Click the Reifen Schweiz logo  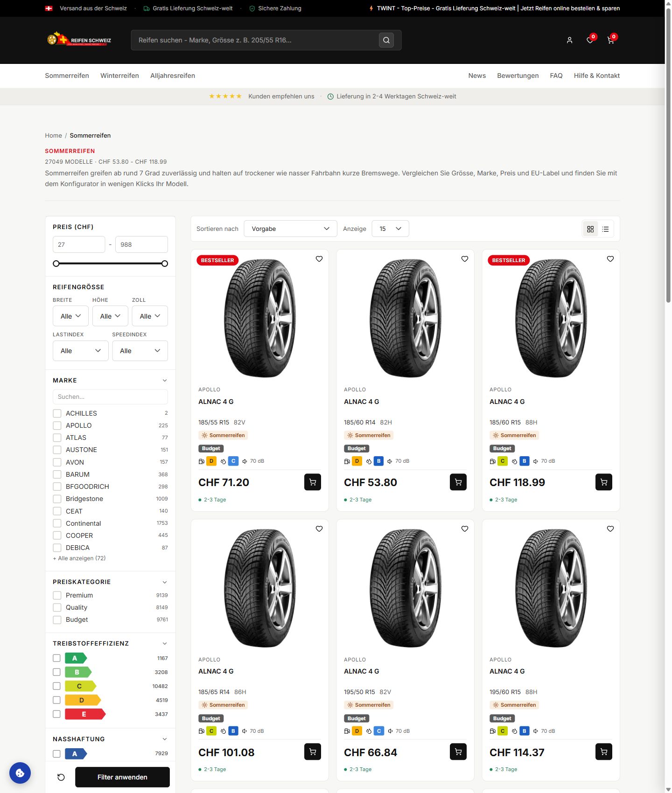79,39
